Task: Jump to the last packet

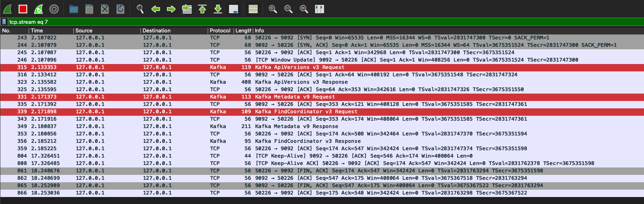Action: point(218,9)
